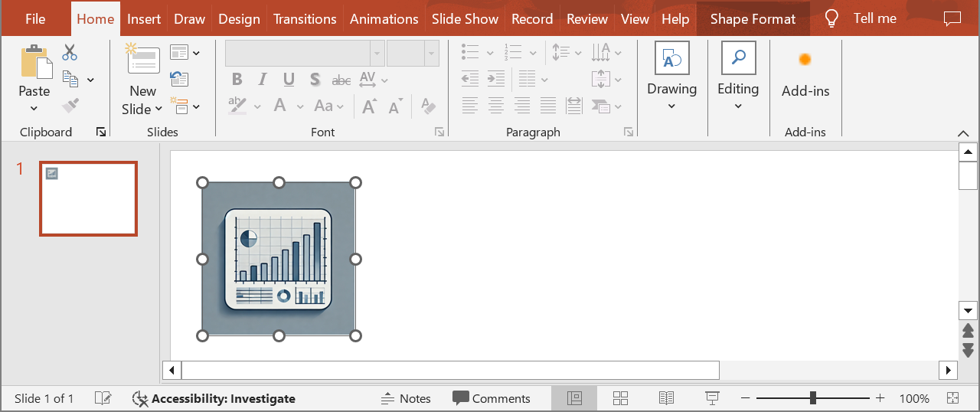Open the Comments pane from status bar

(492, 398)
